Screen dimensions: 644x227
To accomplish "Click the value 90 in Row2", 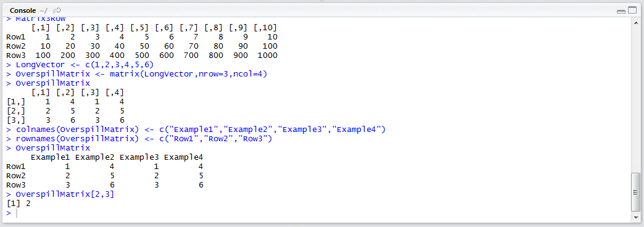I will pos(243,46).
